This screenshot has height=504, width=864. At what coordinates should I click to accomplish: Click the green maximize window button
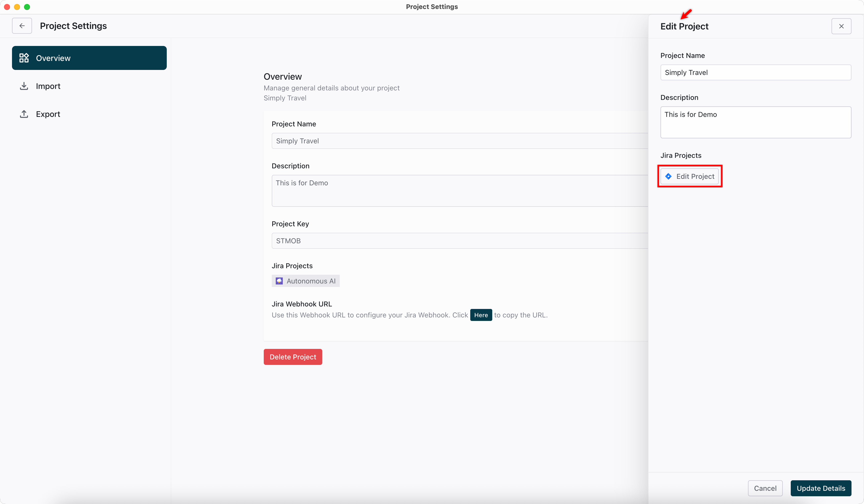27,6
